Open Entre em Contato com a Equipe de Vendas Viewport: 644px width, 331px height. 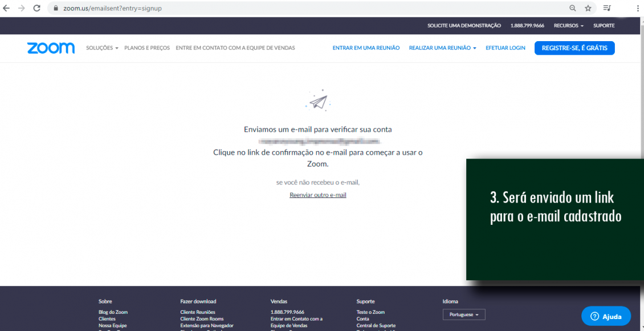pyautogui.click(x=235, y=48)
